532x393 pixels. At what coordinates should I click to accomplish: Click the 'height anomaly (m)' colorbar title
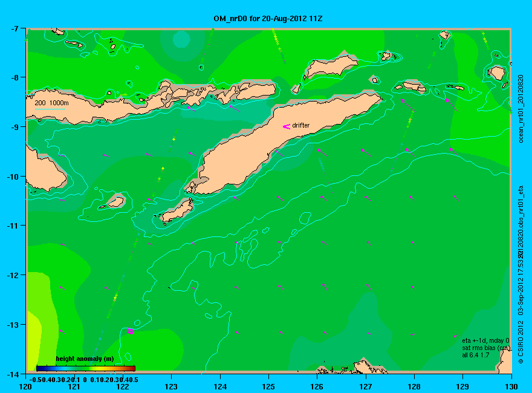click(x=85, y=359)
